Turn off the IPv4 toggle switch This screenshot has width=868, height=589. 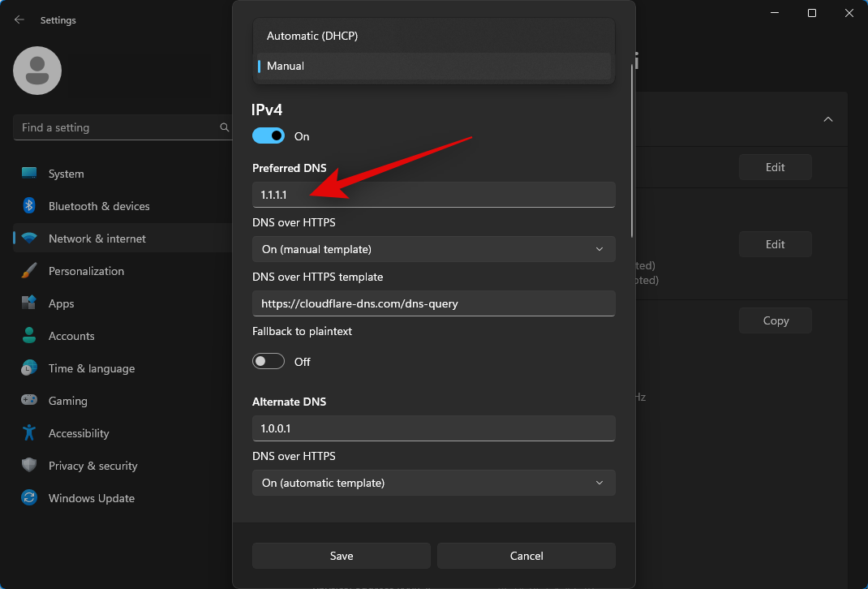269,136
